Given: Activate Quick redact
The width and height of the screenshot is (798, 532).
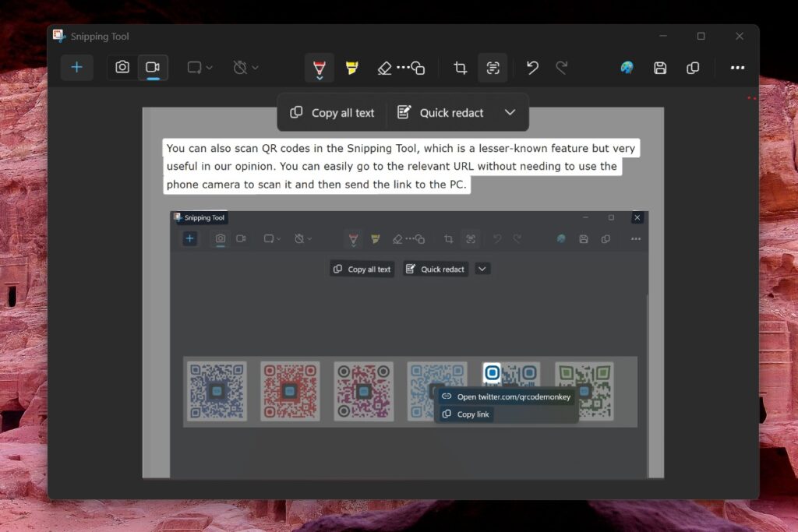Looking at the screenshot, I should 441,112.
